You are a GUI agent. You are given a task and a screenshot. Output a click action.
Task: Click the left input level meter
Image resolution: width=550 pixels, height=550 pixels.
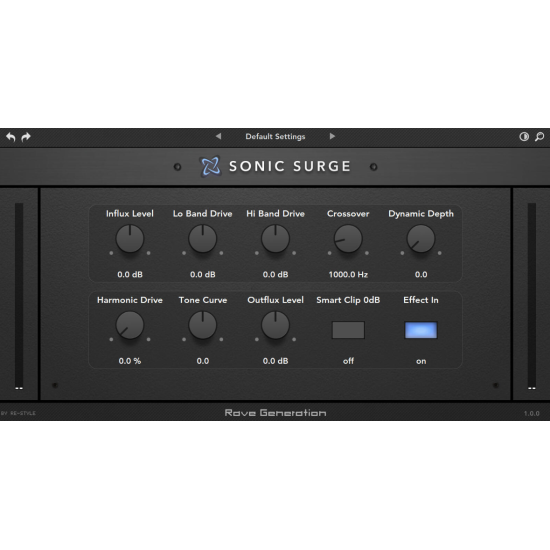point(19,296)
